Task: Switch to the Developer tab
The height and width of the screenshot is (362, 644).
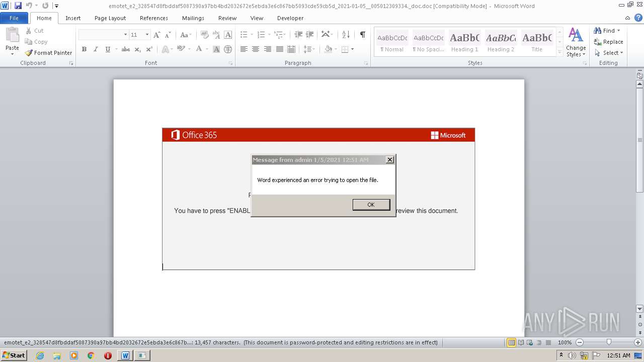Action: [290, 18]
